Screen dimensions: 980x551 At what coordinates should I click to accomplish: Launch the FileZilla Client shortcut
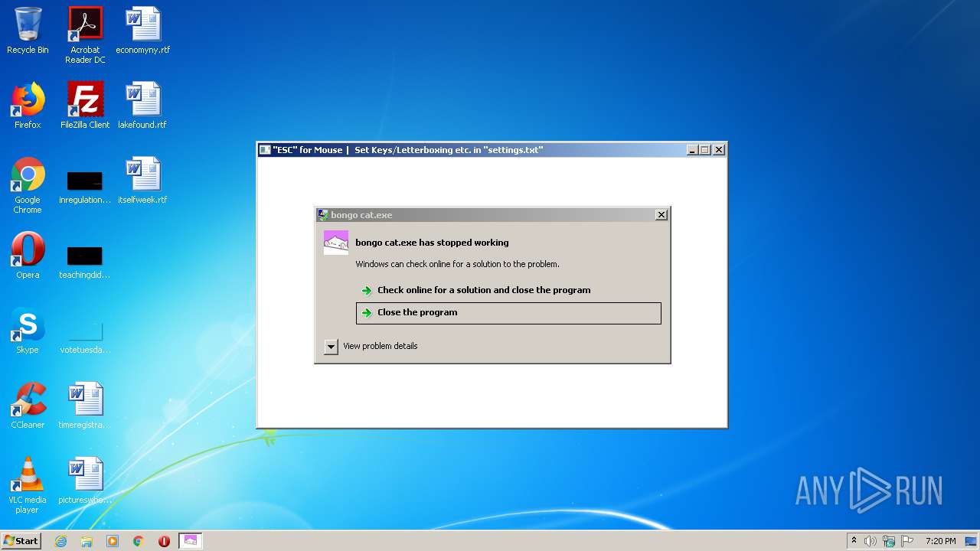click(85, 106)
